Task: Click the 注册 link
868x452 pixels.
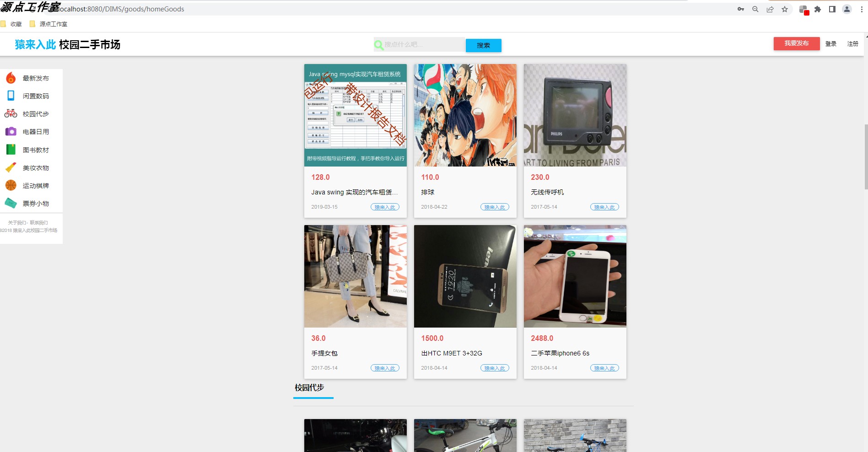Action: (853, 44)
